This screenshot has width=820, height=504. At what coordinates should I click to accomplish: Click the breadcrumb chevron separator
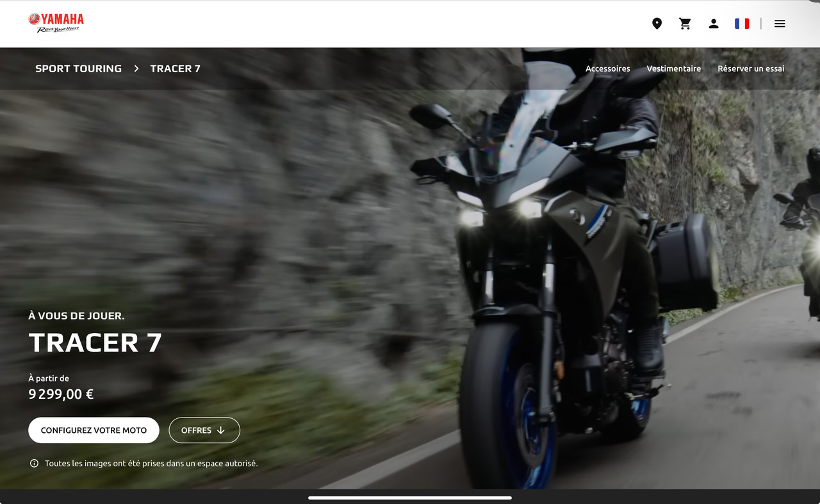[136, 69]
